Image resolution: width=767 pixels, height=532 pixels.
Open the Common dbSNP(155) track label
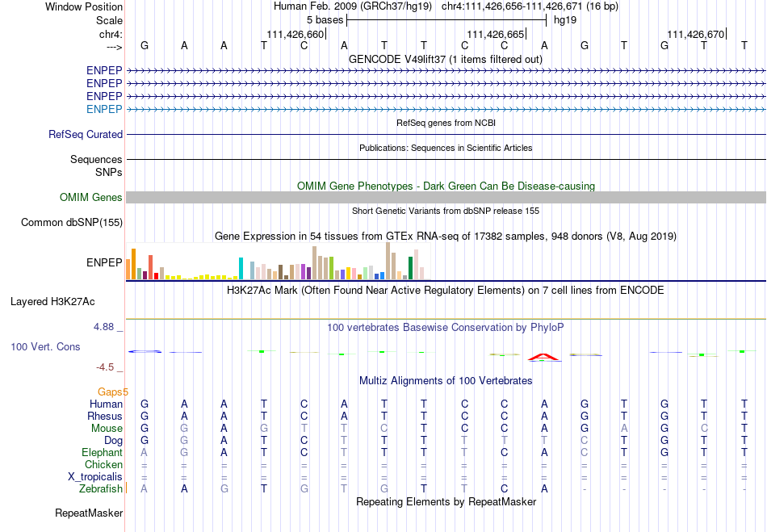[x=72, y=223]
